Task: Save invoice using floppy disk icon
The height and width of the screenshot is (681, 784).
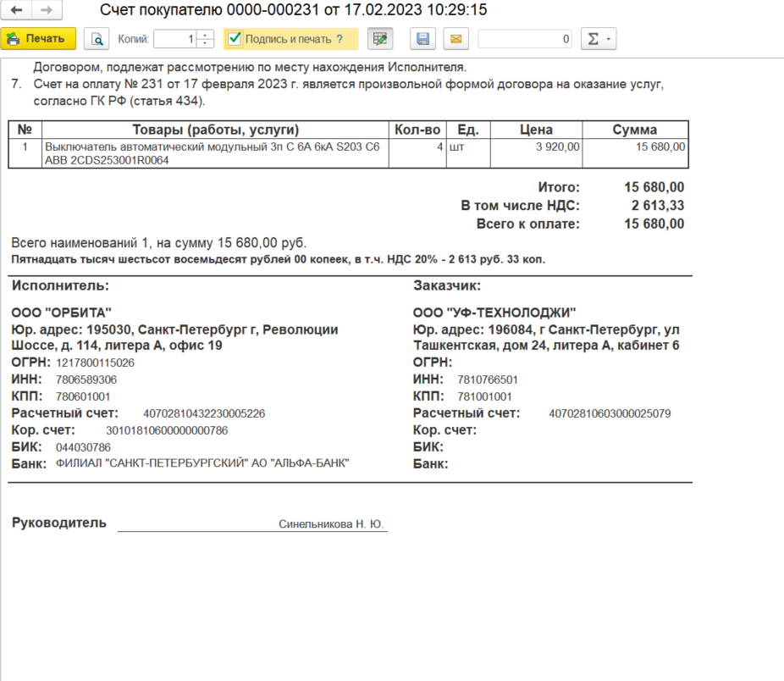Action: pyautogui.click(x=423, y=39)
